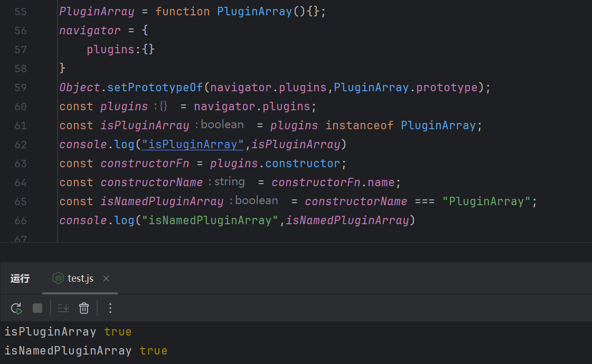Click line number 56 in the gutter
This screenshot has width=592, height=364.
click(x=21, y=31)
